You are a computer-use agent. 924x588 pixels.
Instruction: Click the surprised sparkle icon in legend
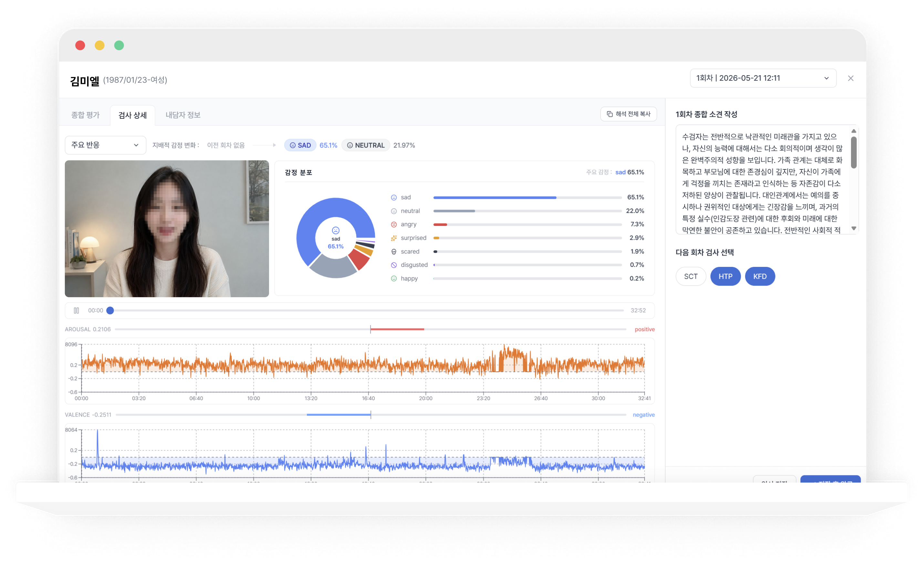tap(394, 238)
